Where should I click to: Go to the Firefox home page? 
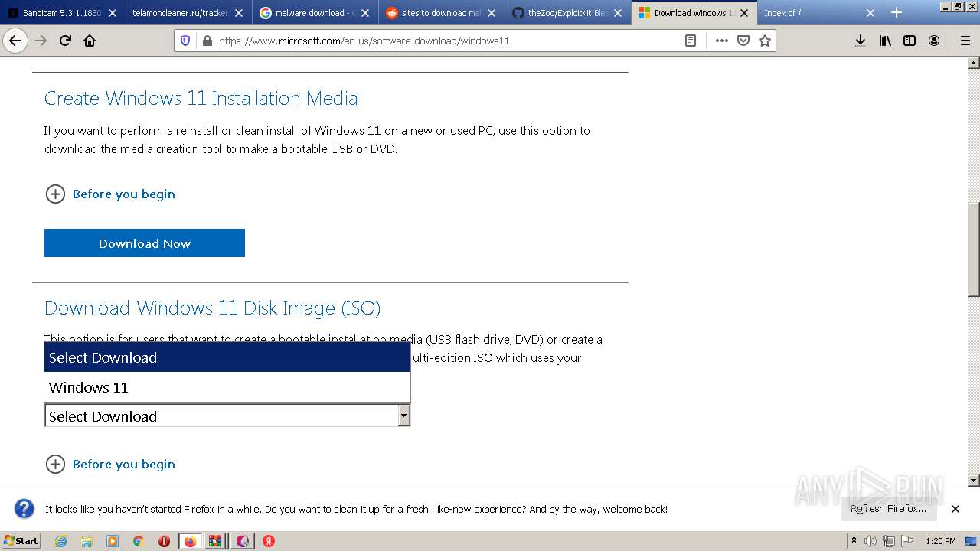point(90,41)
